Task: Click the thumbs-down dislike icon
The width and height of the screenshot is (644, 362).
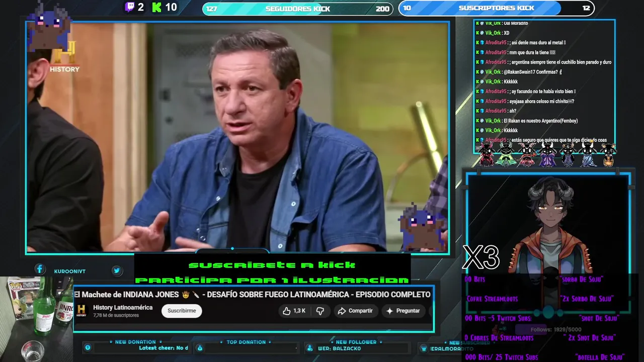Action: (320, 311)
